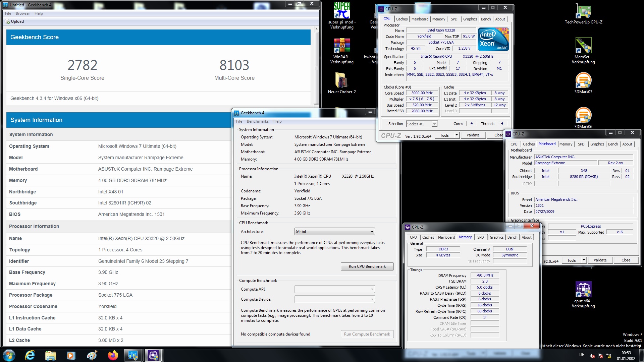Select Bench tab in top CPU-Z window

pos(486,19)
